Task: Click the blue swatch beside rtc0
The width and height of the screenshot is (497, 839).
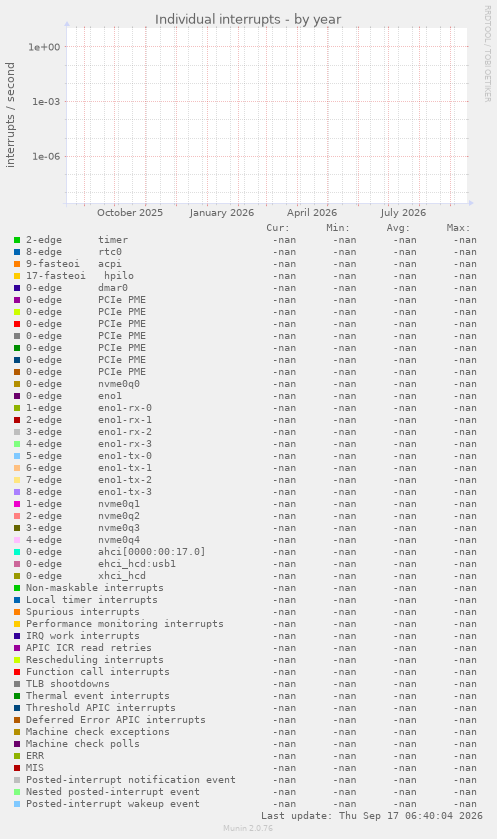Action: pos(17,252)
